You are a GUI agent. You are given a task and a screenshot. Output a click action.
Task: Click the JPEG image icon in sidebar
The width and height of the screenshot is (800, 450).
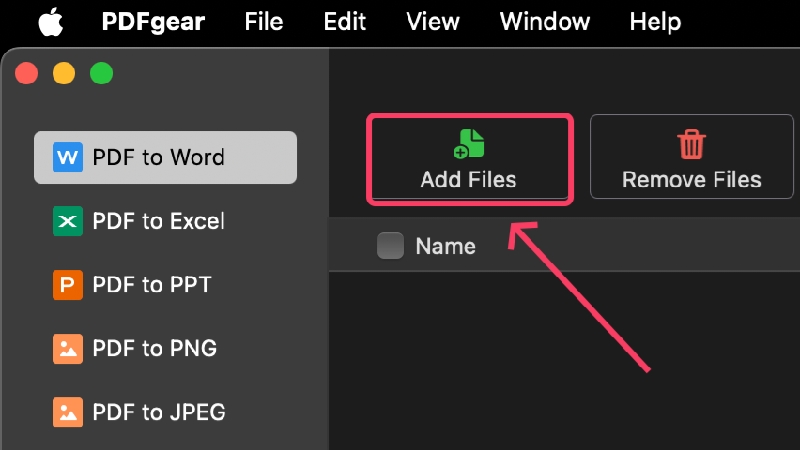(68, 412)
